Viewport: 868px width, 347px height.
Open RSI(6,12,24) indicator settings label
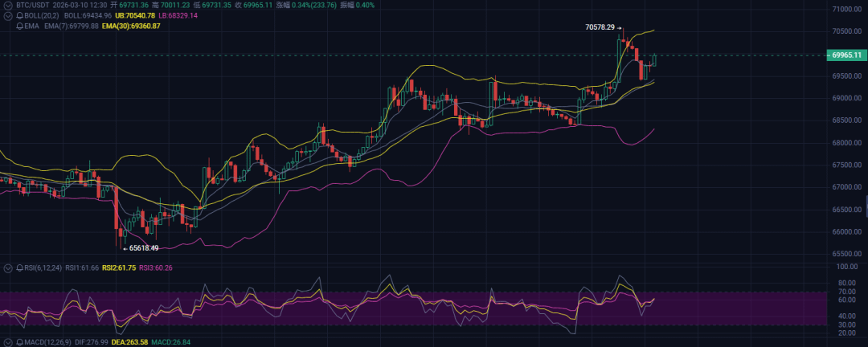point(43,267)
